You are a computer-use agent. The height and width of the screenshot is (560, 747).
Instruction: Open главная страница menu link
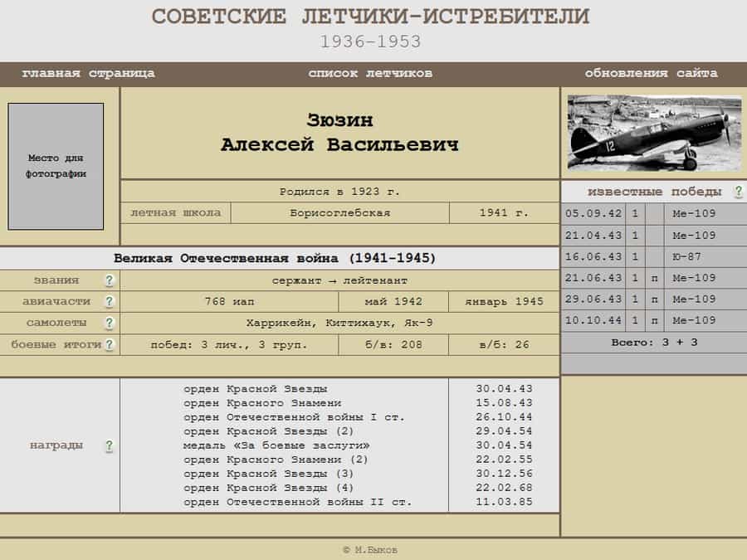point(88,73)
